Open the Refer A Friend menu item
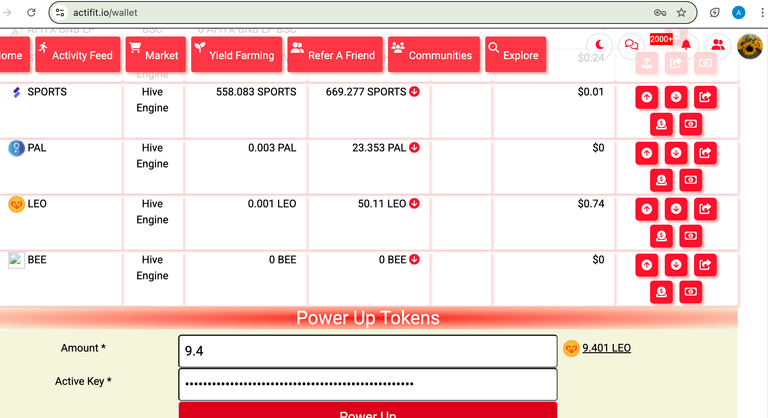Screen dimensions: 768x418 pyautogui.click(x=335, y=54)
